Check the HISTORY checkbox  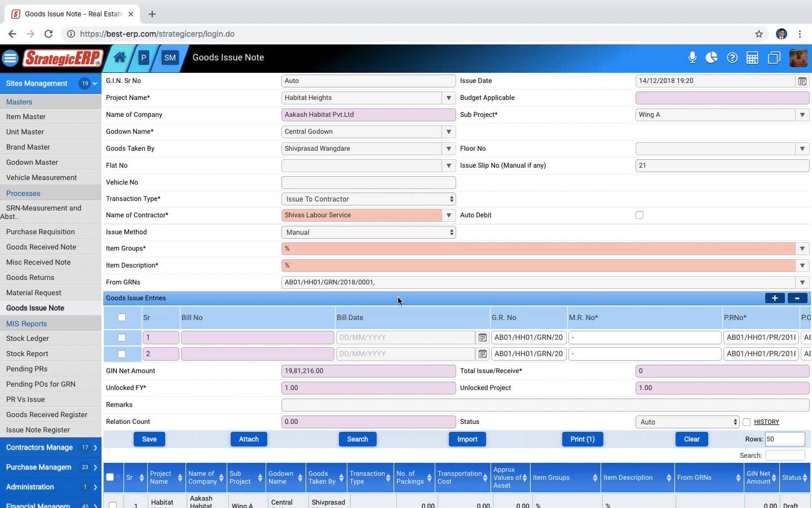(747, 422)
